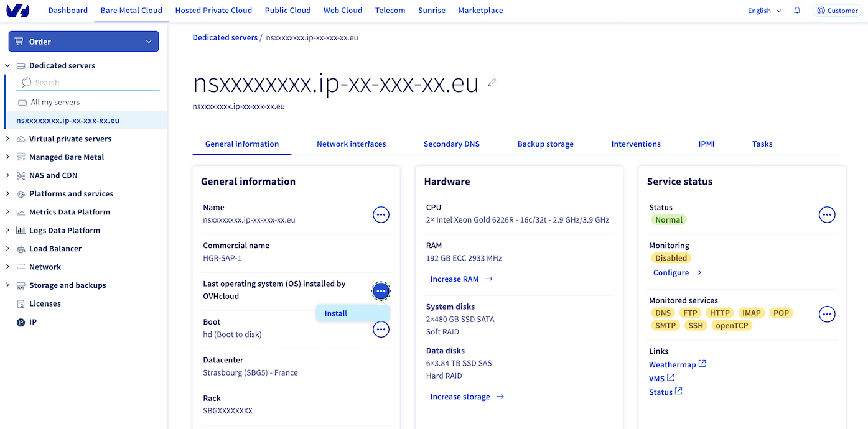Open the IP section in sidebar
This screenshot has height=429, width=868.
click(x=33, y=322)
